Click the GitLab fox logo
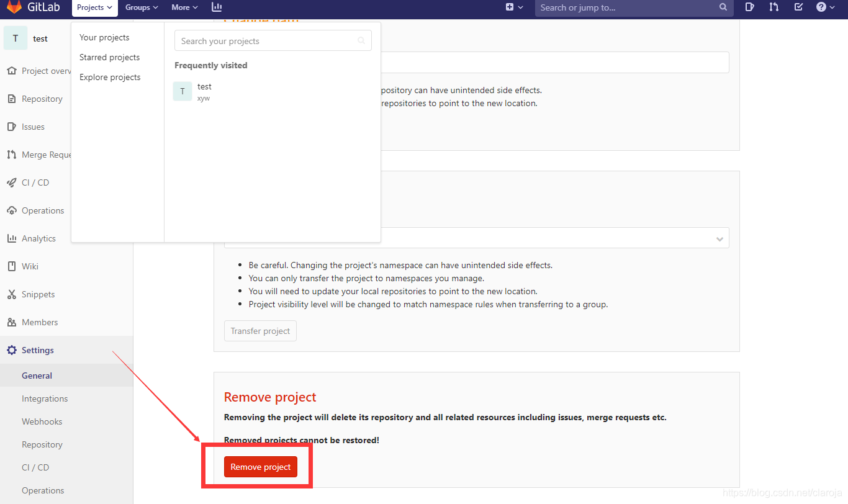Image resolution: width=848 pixels, height=504 pixels. coord(14,7)
